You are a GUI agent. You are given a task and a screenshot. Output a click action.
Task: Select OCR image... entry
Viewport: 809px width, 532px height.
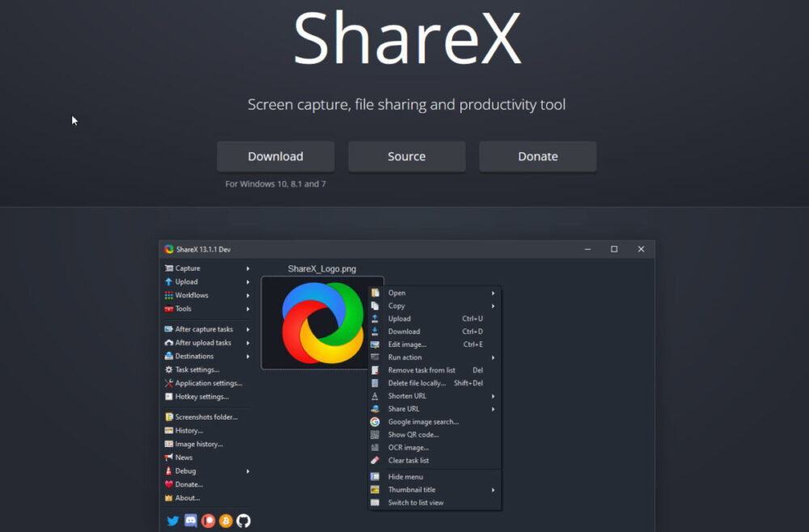tap(434, 447)
